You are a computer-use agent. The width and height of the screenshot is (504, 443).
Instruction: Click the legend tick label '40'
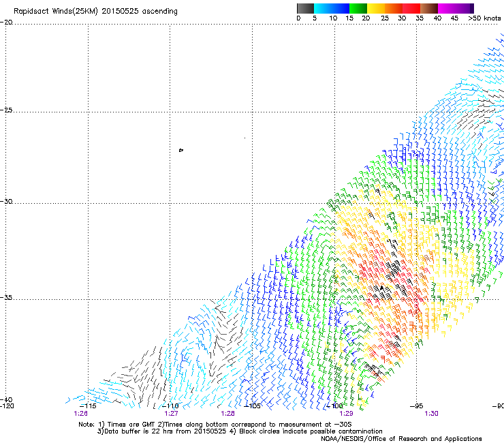coord(437,18)
